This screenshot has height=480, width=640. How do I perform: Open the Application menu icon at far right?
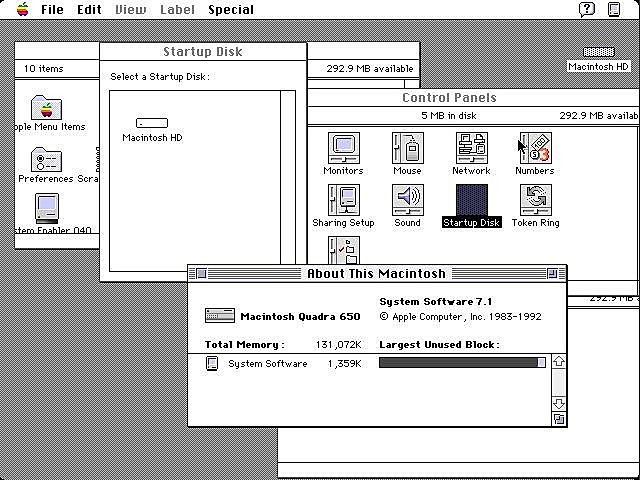pos(614,9)
